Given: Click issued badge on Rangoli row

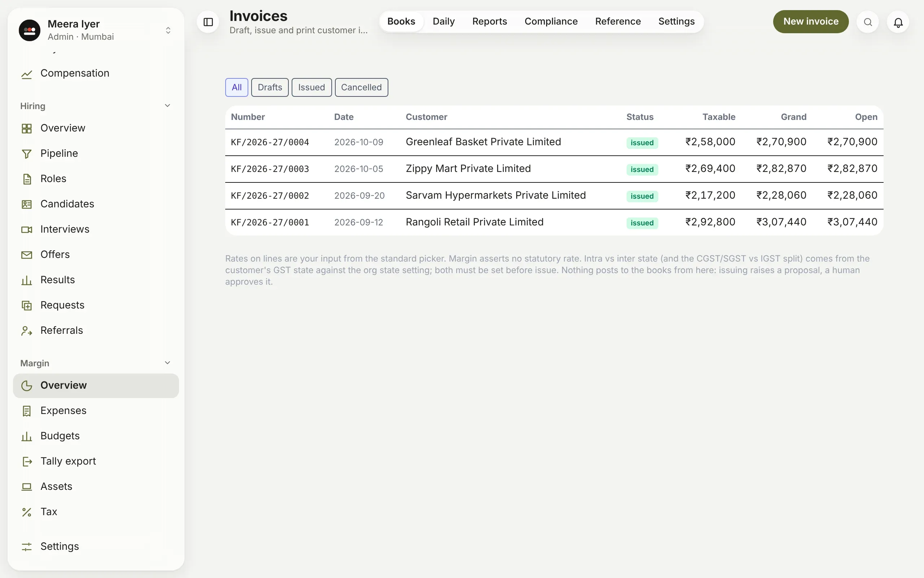Looking at the screenshot, I should [x=642, y=223].
